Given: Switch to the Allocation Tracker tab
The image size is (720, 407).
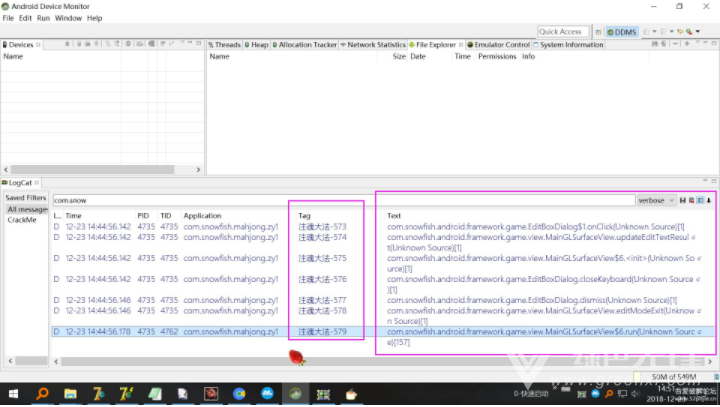Looking at the screenshot, I should pos(304,45).
